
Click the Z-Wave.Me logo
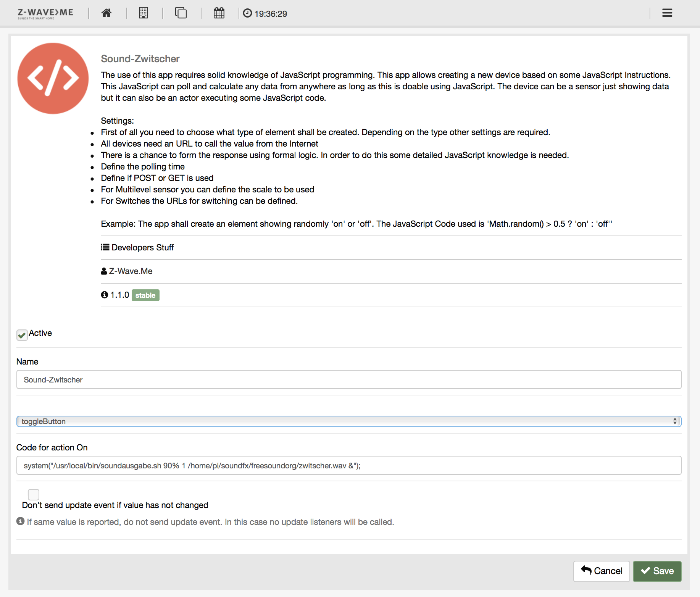45,13
